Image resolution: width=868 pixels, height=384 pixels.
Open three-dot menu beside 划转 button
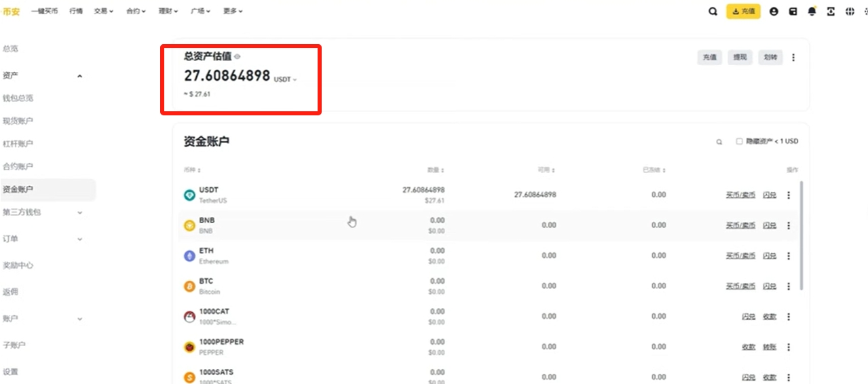pos(793,58)
